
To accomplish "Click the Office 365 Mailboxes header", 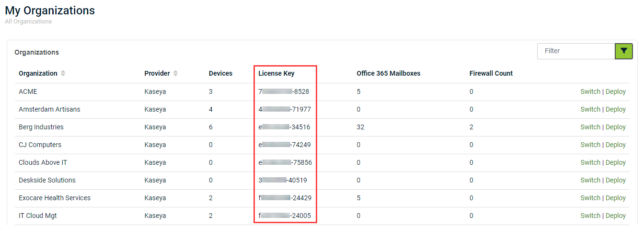I will click(388, 73).
